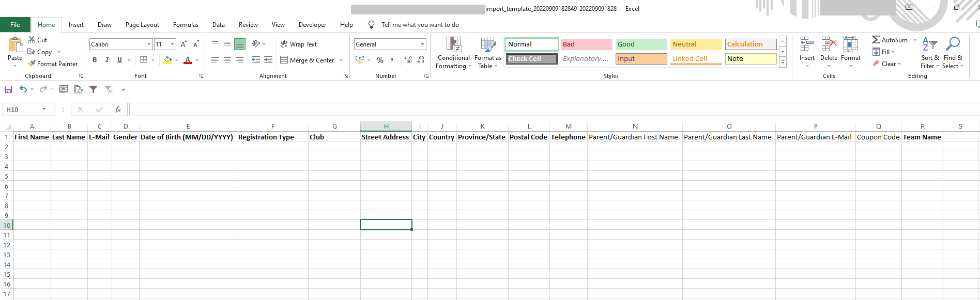
Task: Apply the Bad cell style
Action: [586, 44]
